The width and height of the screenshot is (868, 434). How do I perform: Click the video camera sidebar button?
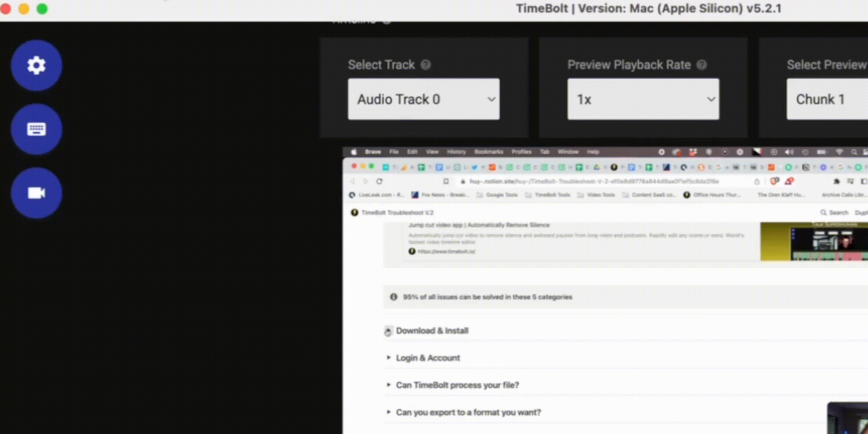[x=36, y=193]
